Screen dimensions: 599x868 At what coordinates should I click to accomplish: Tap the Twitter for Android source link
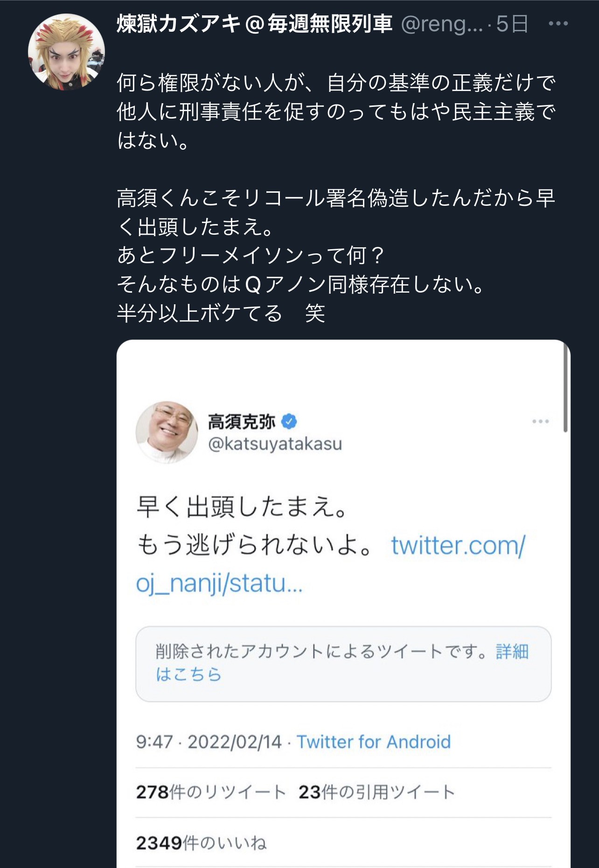pos(374,742)
